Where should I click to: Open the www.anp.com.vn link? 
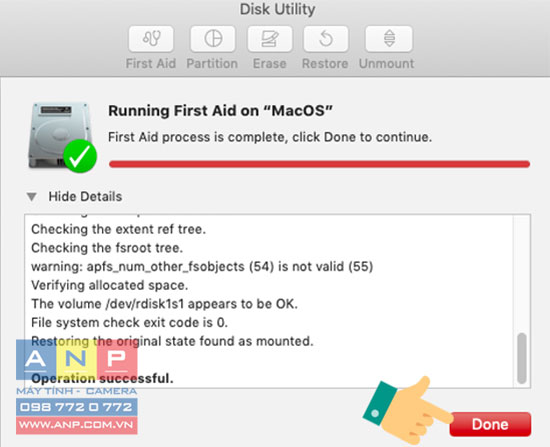77,425
